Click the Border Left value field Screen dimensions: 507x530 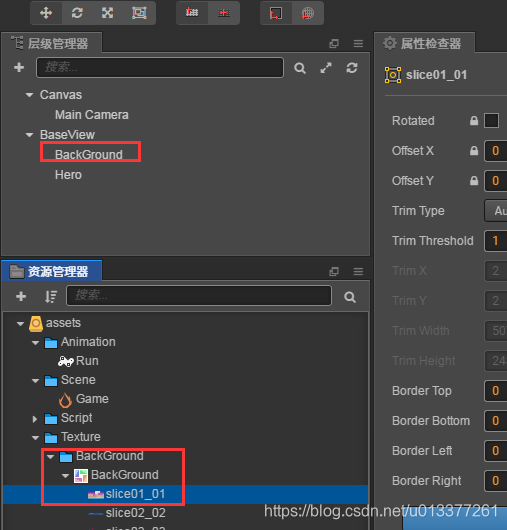[496, 451]
